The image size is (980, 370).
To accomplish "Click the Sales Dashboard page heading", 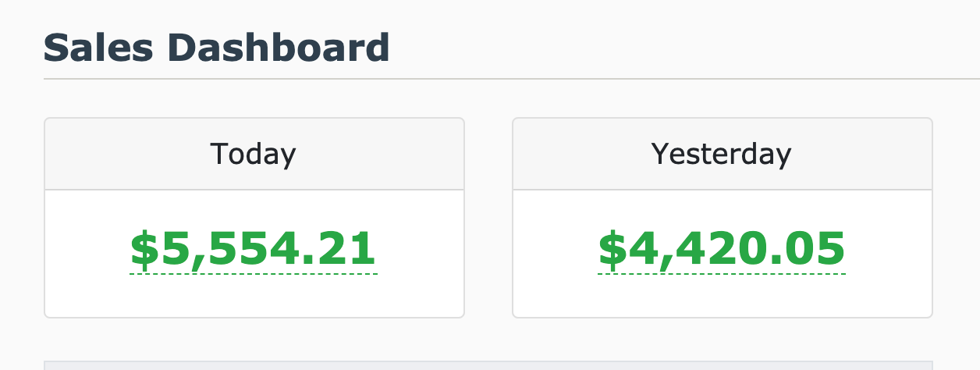I will point(216,48).
